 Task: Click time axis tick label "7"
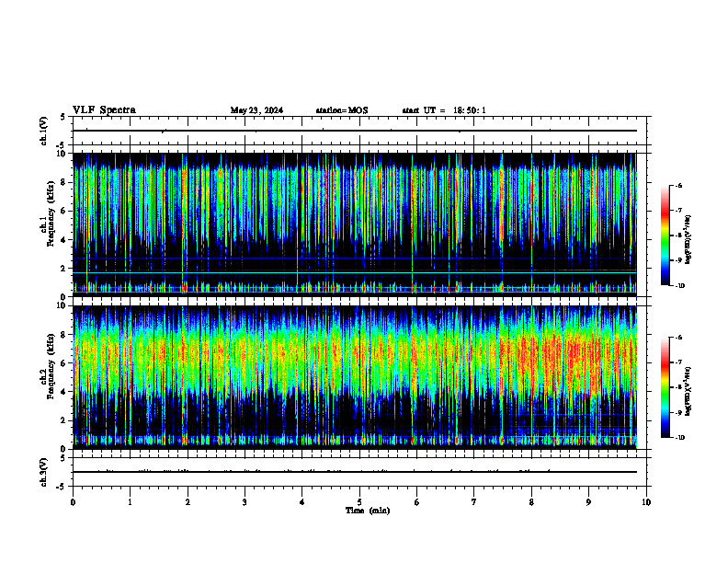pos(474,502)
